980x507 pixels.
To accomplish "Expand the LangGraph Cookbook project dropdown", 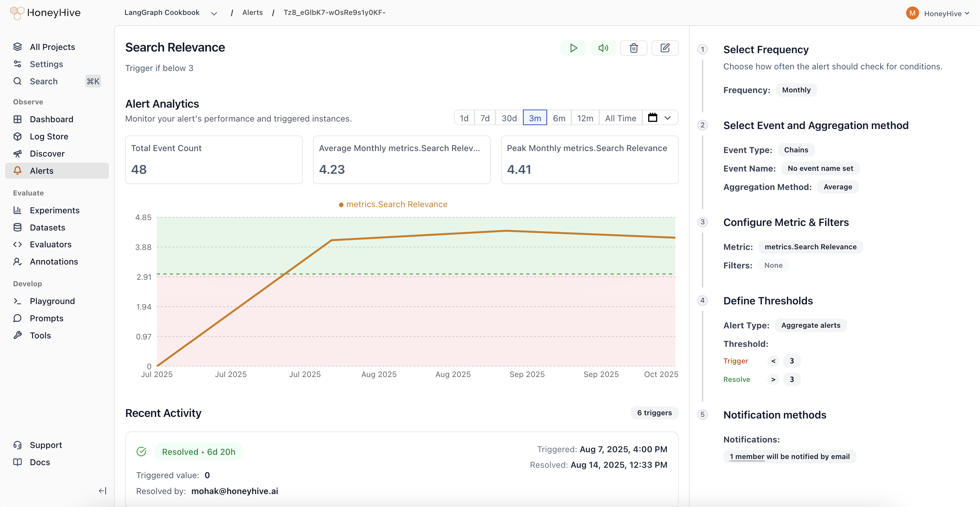I will [x=214, y=13].
